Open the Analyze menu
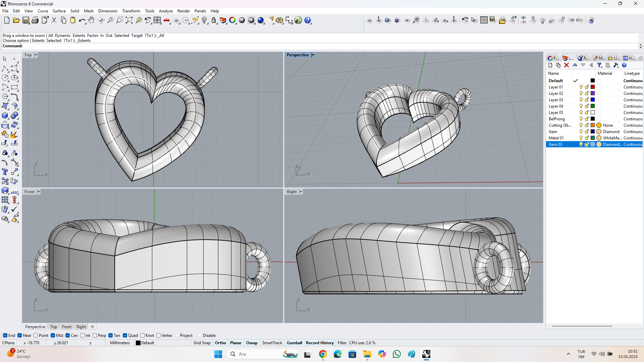The image size is (644, 362). [166, 11]
